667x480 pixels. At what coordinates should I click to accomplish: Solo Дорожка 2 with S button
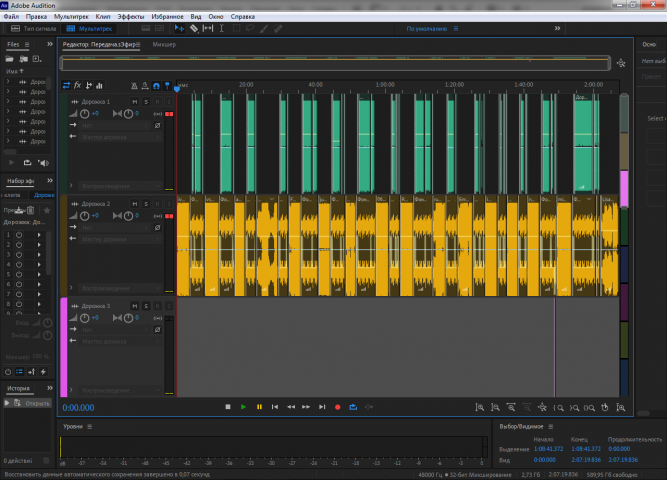[146, 204]
